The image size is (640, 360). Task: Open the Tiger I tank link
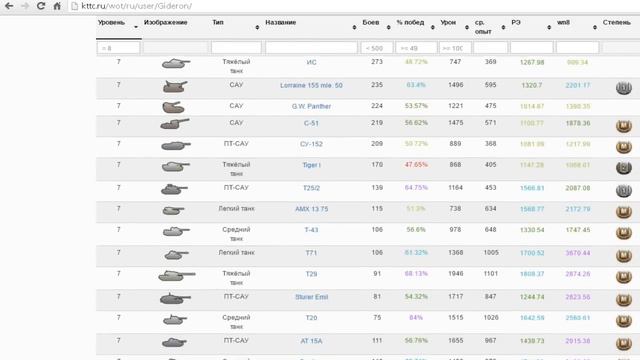click(311, 165)
